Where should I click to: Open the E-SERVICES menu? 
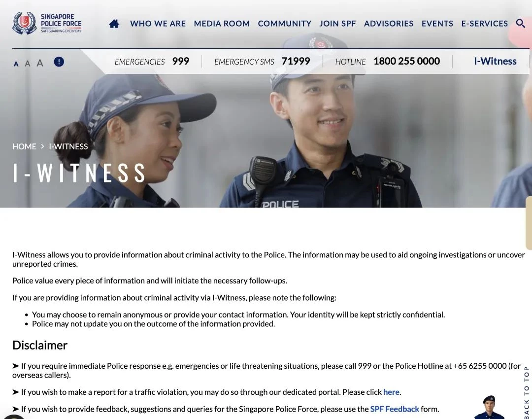click(484, 24)
